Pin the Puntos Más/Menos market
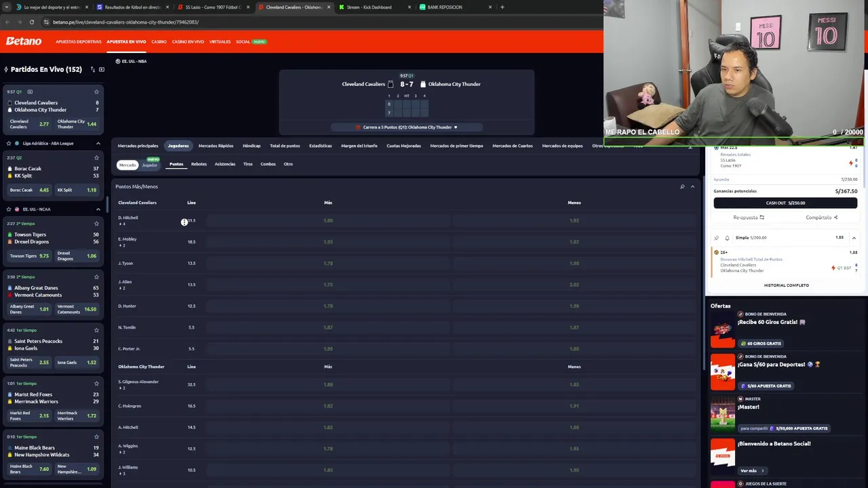The height and width of the screenshot is (488, 868). click(682, 186)
